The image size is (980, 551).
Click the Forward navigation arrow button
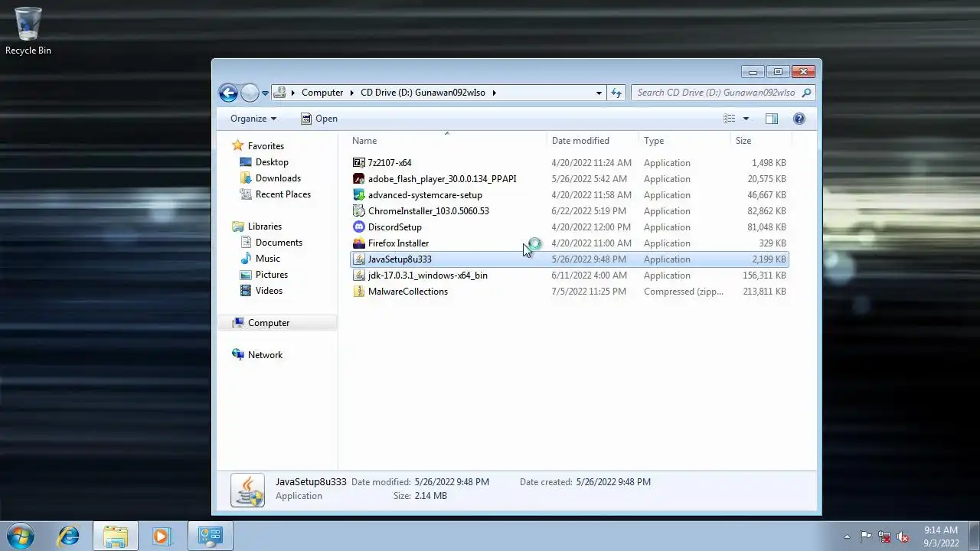pos(250,93)
